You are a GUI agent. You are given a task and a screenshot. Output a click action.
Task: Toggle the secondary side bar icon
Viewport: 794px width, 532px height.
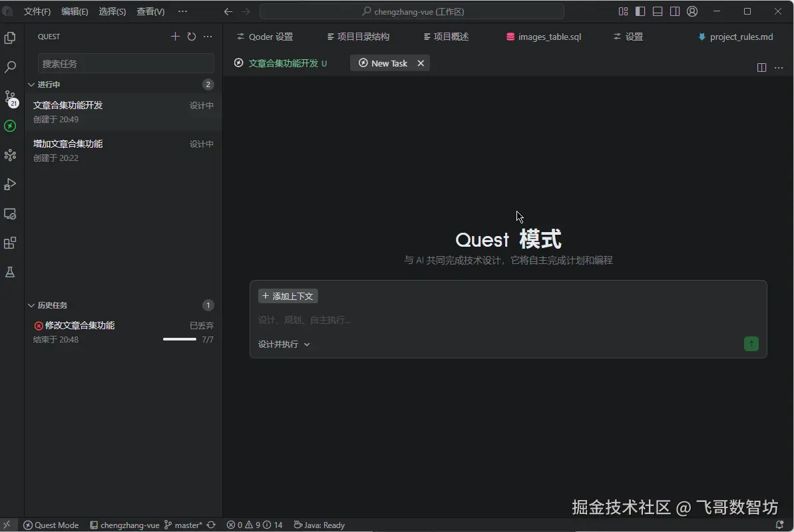pos(675,11)
